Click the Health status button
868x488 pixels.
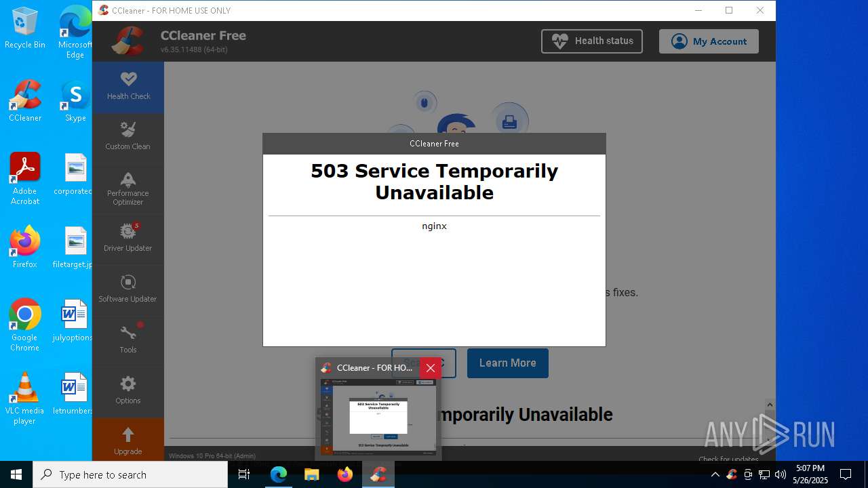click(592, 41)
